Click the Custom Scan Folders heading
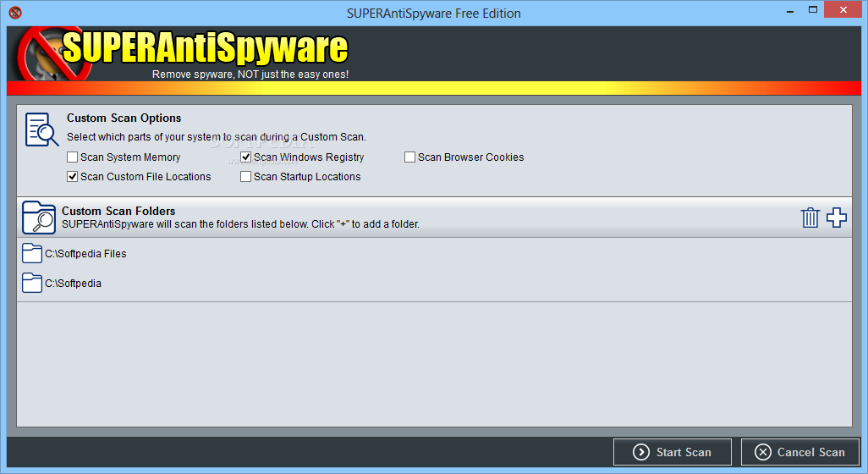The image size is (868, 474). 118,211
